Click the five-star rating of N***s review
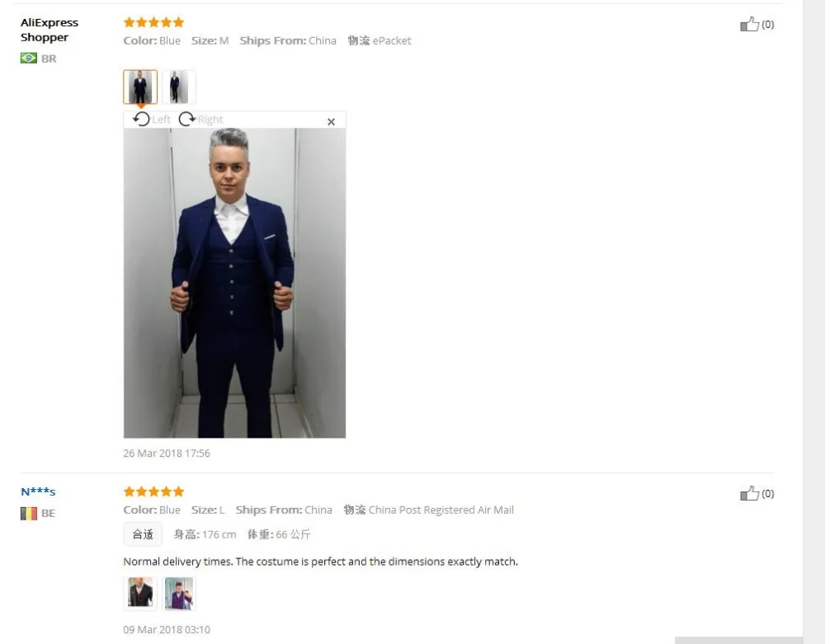The width and height of the screenshot is (825, 644). (x=153, y=491)
